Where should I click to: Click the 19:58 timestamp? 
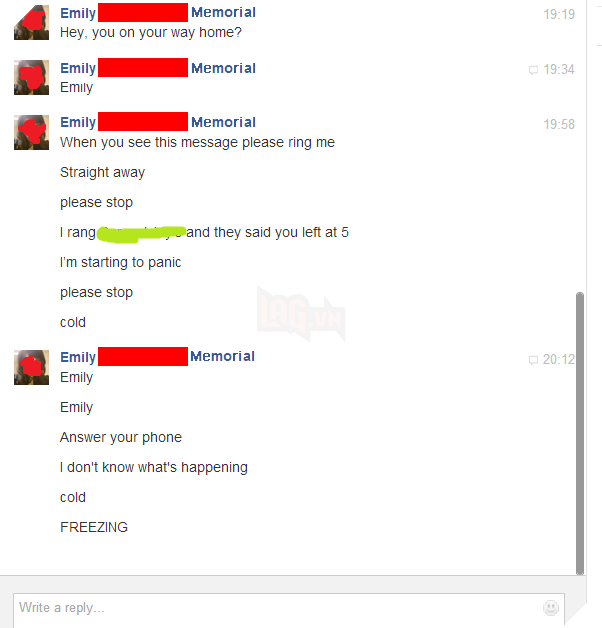559,125
